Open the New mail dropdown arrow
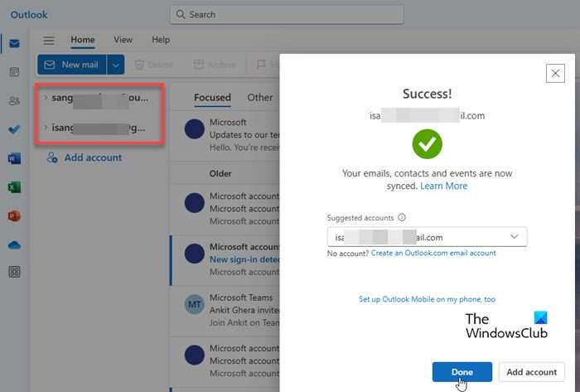This screenshot has width=580, height=392. [115, 65]
